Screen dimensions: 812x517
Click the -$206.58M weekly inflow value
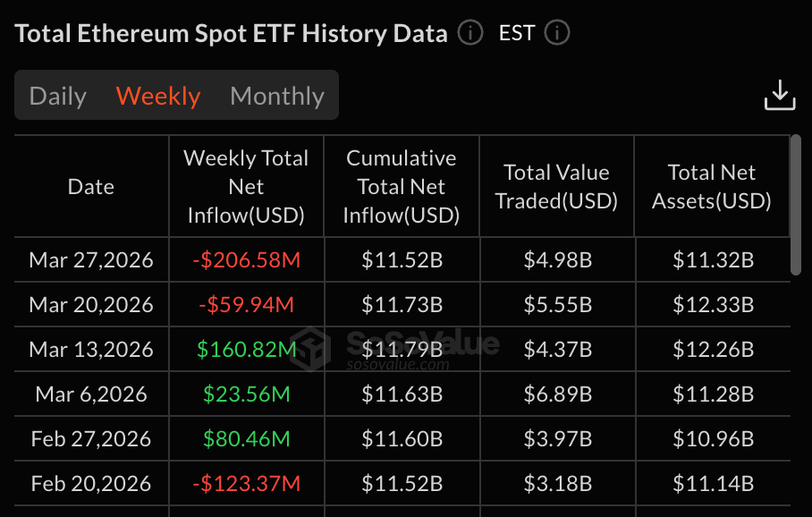[x=246, y=260]
